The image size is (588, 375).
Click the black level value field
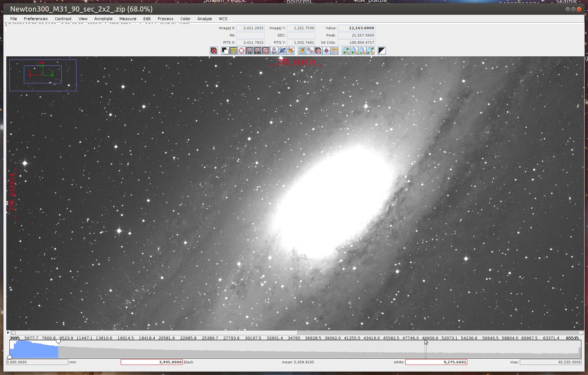click(x=152, y=362)
